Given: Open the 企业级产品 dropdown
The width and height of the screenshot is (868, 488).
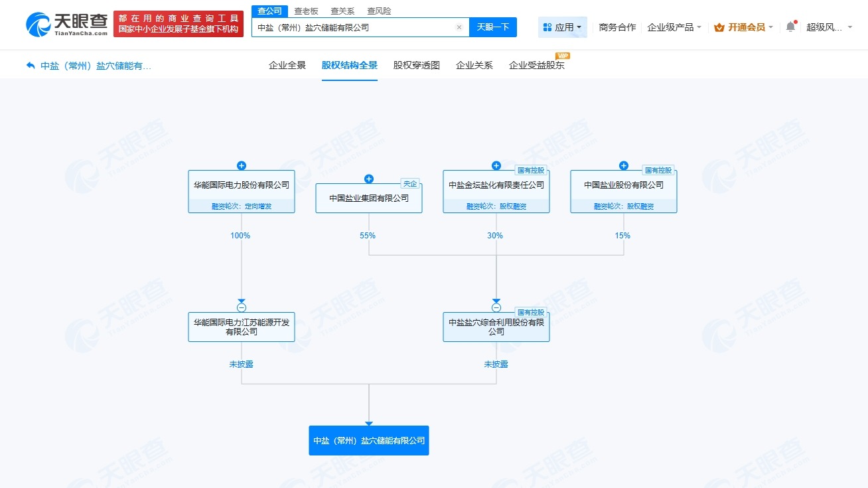Looking at the screenshot, I should tap(670, 27).
